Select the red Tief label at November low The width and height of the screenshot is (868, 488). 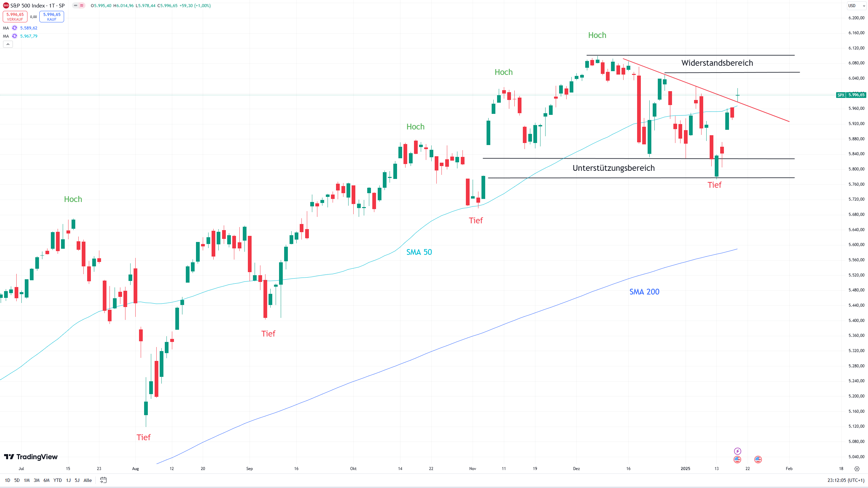(x=476, y=221)
